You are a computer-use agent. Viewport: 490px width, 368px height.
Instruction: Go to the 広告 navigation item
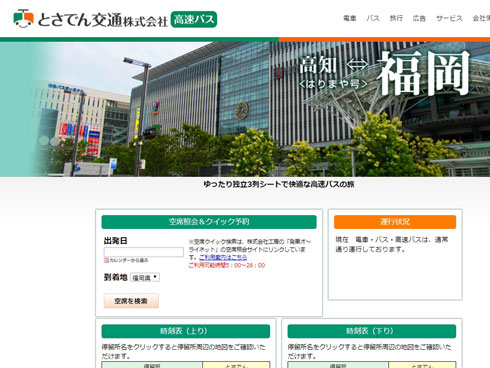tap(419, 18)
